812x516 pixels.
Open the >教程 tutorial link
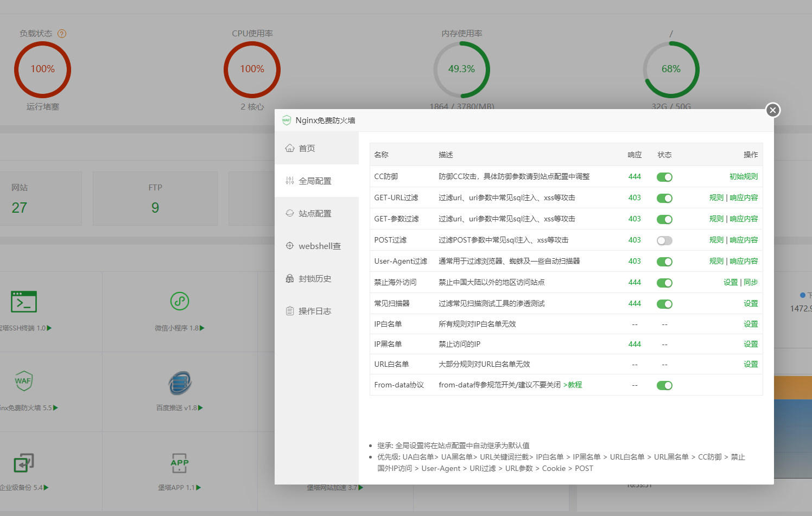(574, 385)
